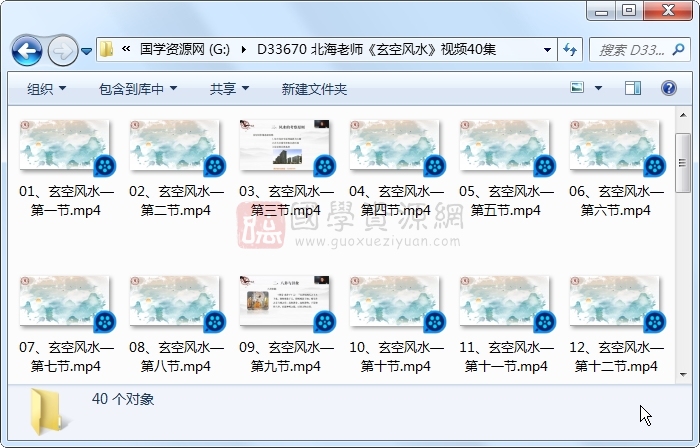
Task: Open the view options dropdown arrow
Action: [598, 88]
